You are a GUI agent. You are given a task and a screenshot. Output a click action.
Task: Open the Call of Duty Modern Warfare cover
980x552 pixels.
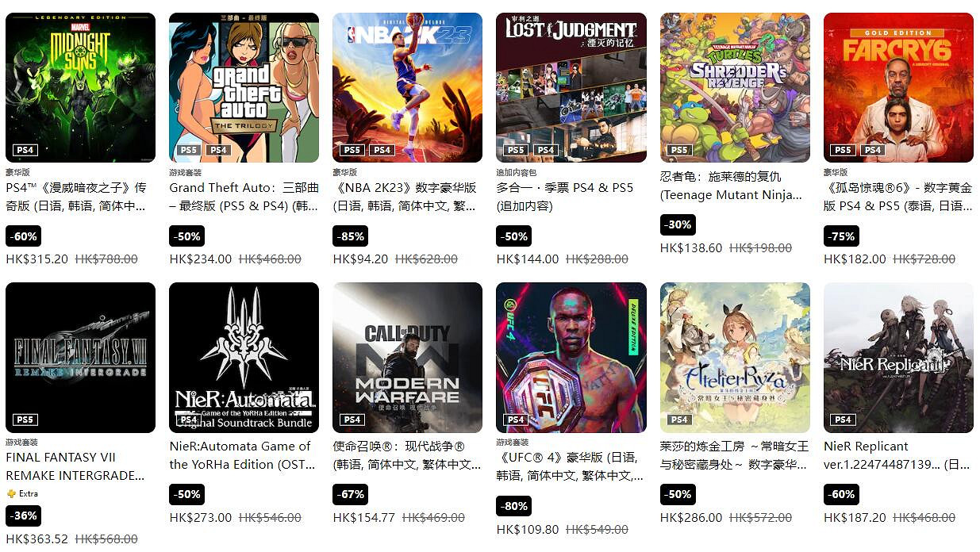coord(407,358)
